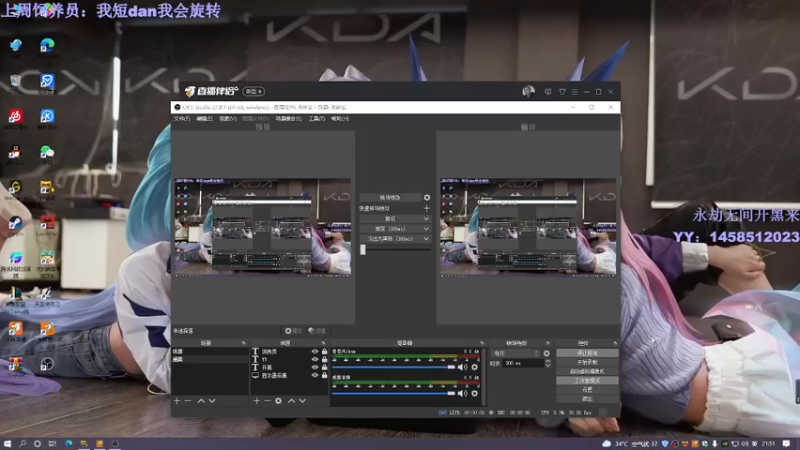Open 编辑(E) menu
This screenshot has height=450, width=800.
point(204,118)
